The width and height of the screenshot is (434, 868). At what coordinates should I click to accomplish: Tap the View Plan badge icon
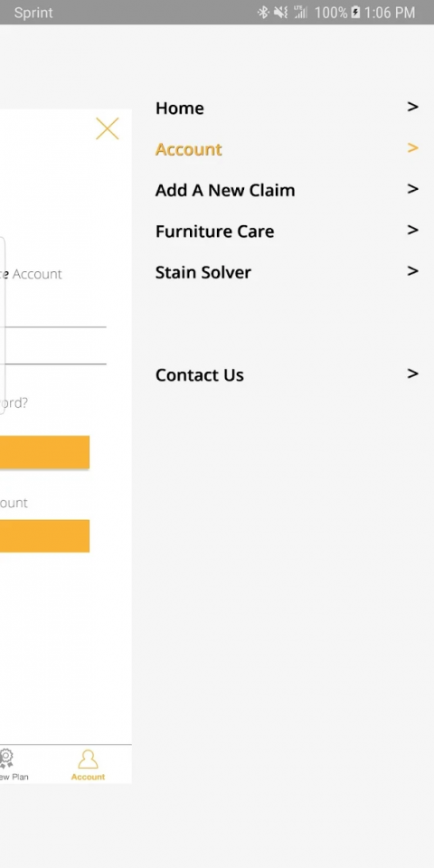point(6,759)
